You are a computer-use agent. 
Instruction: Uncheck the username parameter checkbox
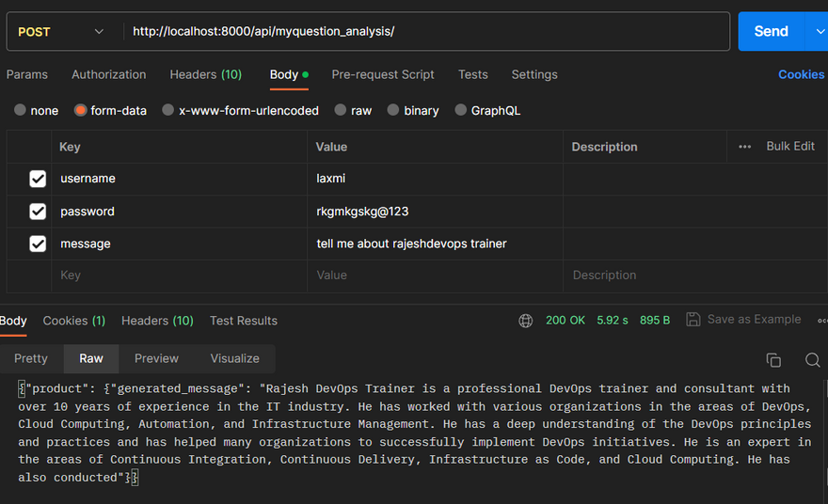pyautogui.click(x=38, y=179)
